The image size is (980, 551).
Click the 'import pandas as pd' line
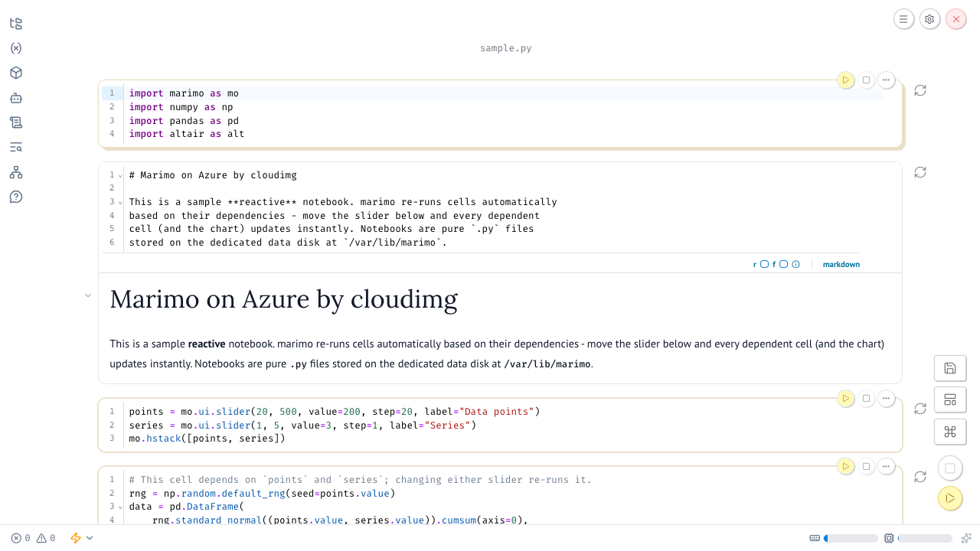coord(184,121)
